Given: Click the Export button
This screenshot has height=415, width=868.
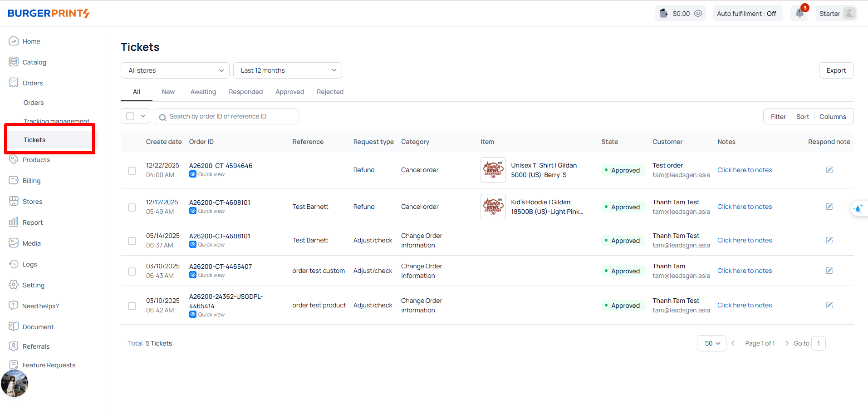Looking at the screenshot, I should pyautogui.click(x=836, y=70).
